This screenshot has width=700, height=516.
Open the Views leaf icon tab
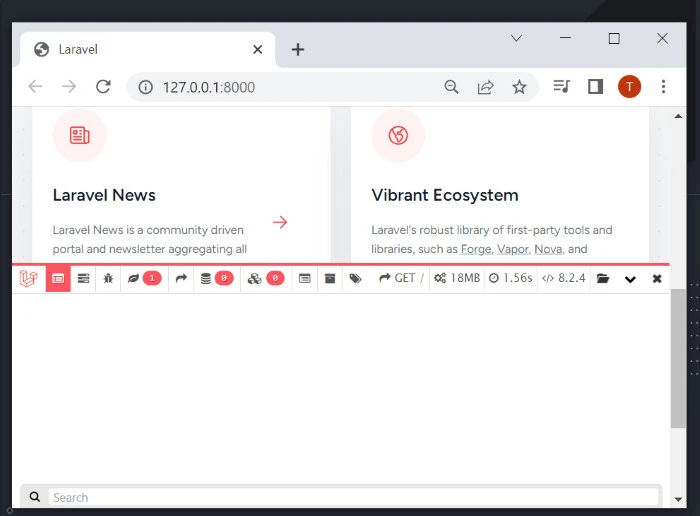pyautogui.click(x=143, y=278)
